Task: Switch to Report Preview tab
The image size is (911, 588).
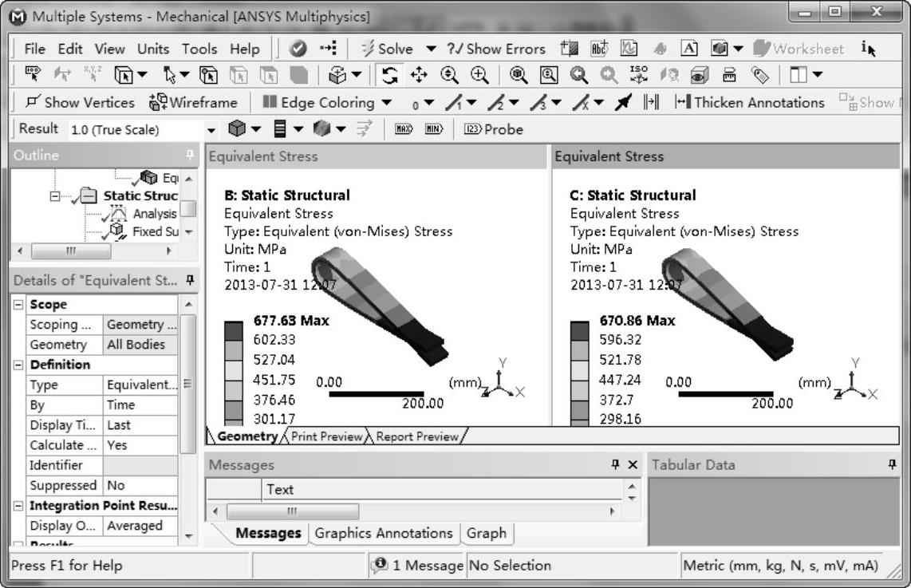Action: click(x=417, y=436)
